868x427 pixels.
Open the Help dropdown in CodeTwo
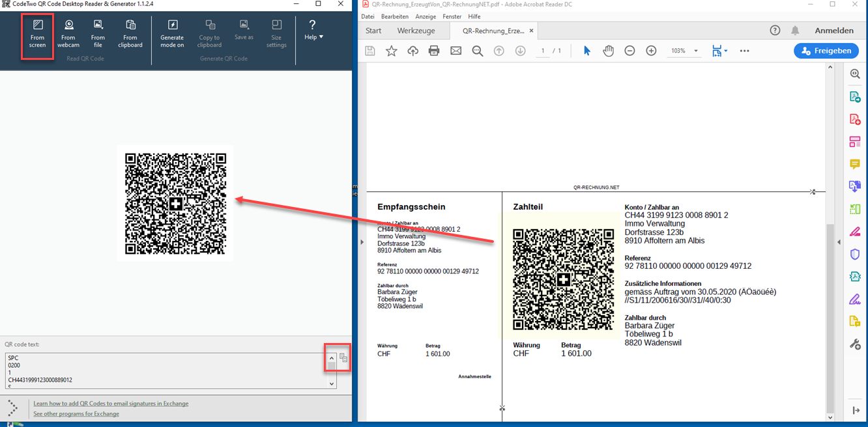tap(313, 30)
